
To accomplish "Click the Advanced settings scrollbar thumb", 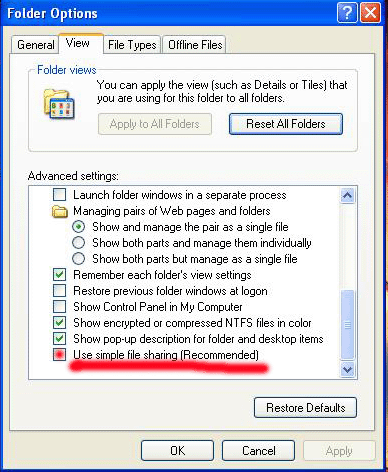I will coord(347,324).
